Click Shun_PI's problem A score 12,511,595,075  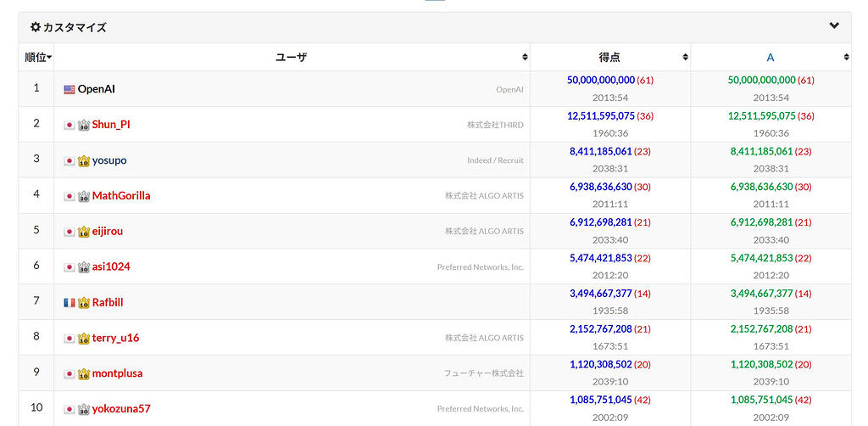(x=762, y=115)
